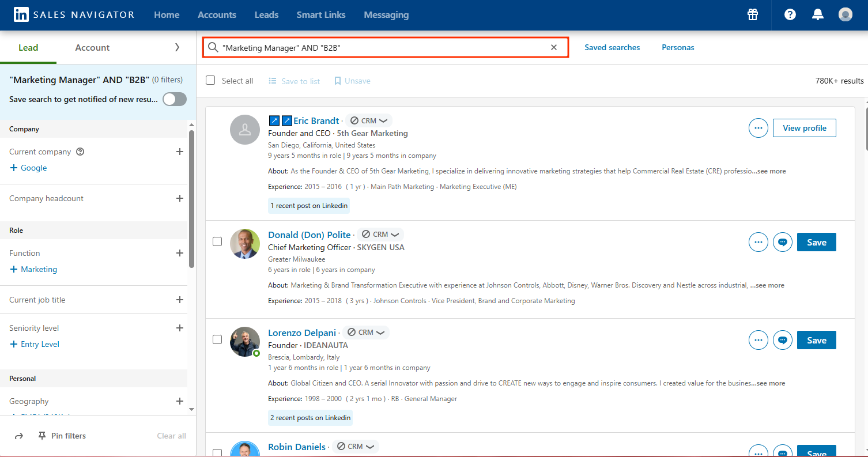The width and height of the screenshot is (868, 457).
Task: Open Lorenzo Delpani's 2 recent posts tag
Action: click(310, 418)
